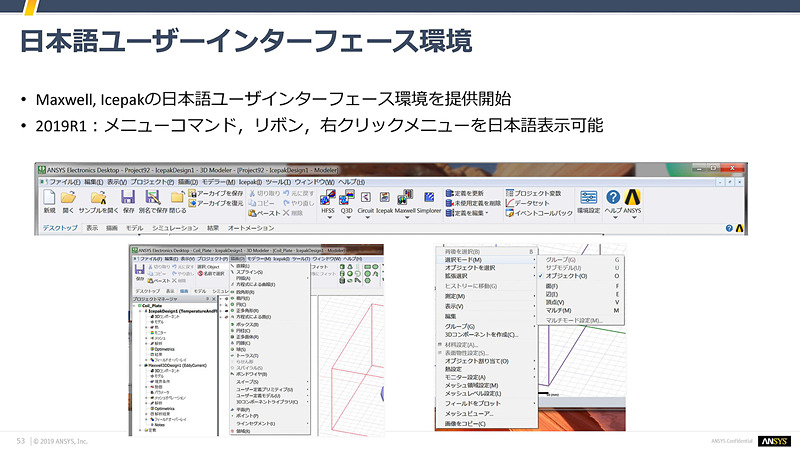Insert an HFSS design icon

(328, 197)
